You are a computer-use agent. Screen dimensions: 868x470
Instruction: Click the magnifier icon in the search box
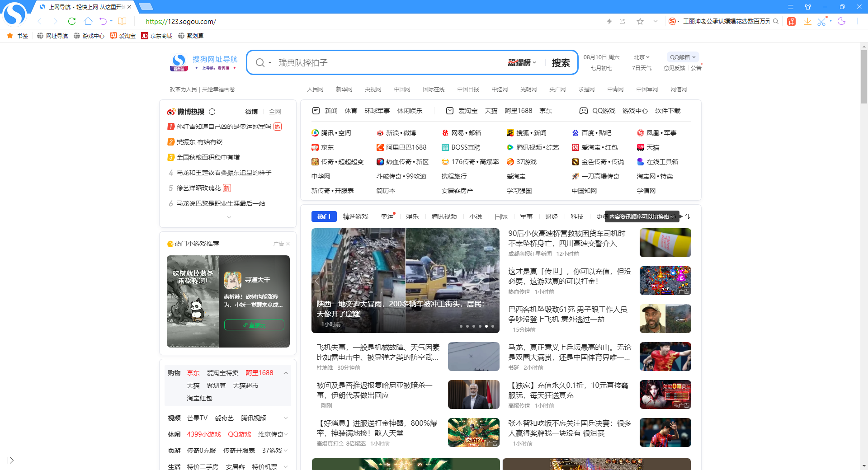click(x=260, y=62)
